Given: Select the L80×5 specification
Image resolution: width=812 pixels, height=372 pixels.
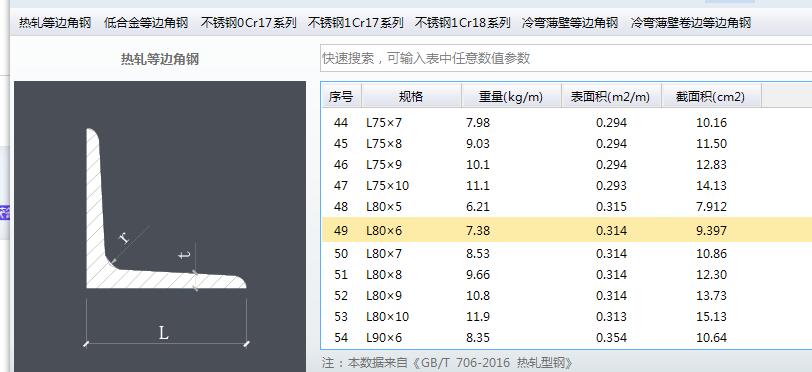Looking at the screenshot, I should 384,207.
